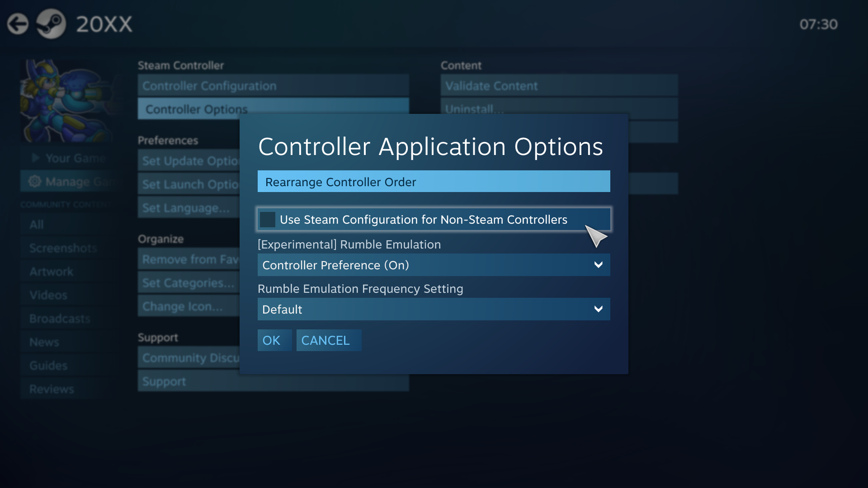Click the gear icon beside Manage Game
Screen dimensions: 868x488
tap(35, 182)
